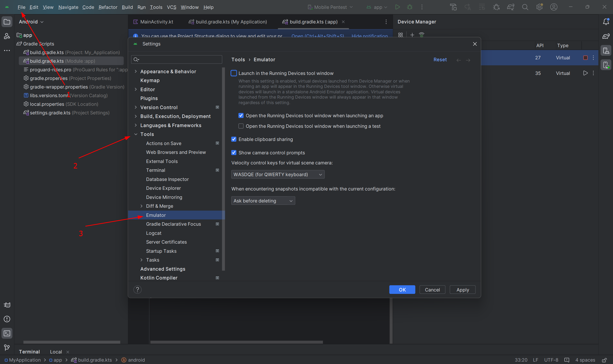Open the Refactor menu

coord(108,7)
